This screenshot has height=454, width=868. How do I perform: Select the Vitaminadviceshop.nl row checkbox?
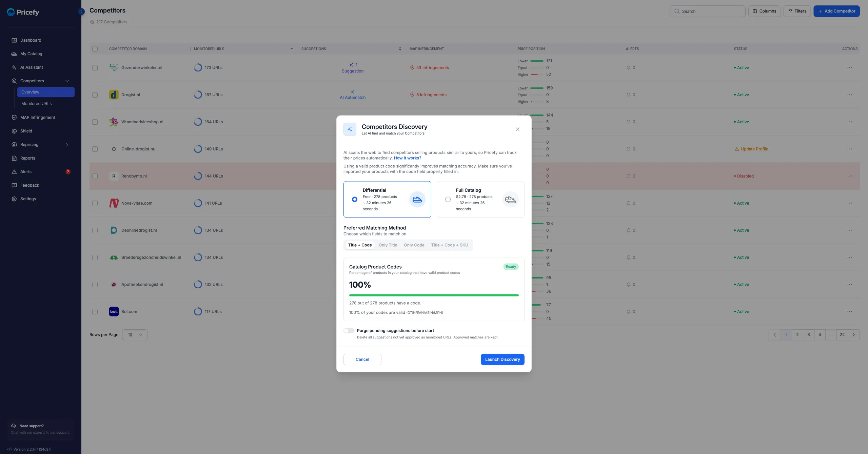(95, 122)
